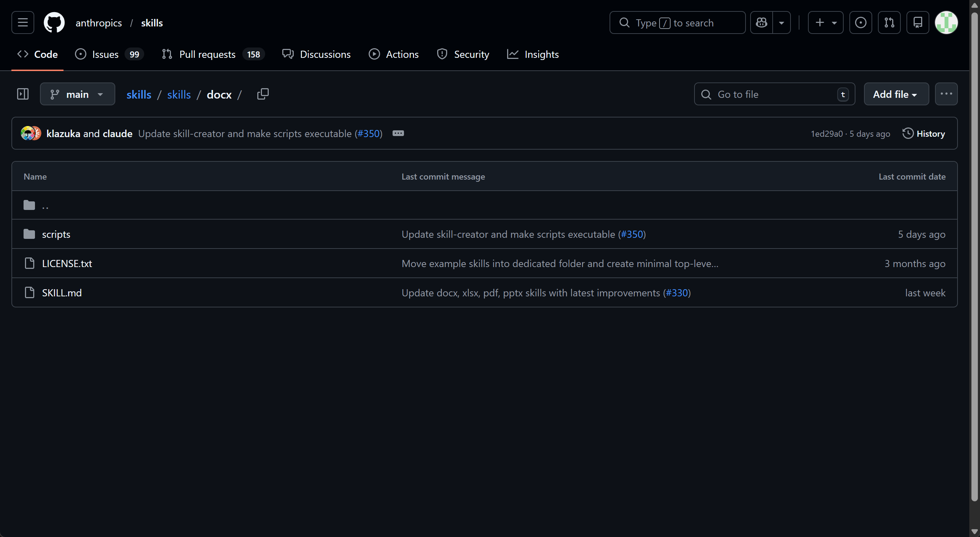Screen dimensions: 980x537
Task: View your pull requests icon in header
Action: point(889,22)
